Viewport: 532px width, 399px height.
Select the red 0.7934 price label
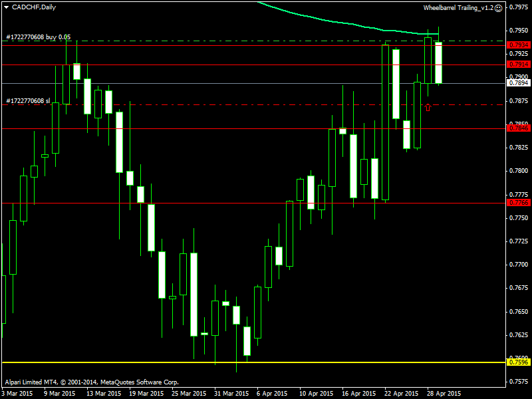coord(518,45)
